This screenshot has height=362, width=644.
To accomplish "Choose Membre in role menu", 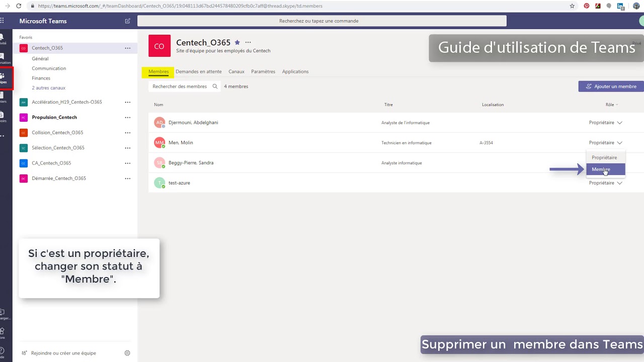I will point(606,169).
